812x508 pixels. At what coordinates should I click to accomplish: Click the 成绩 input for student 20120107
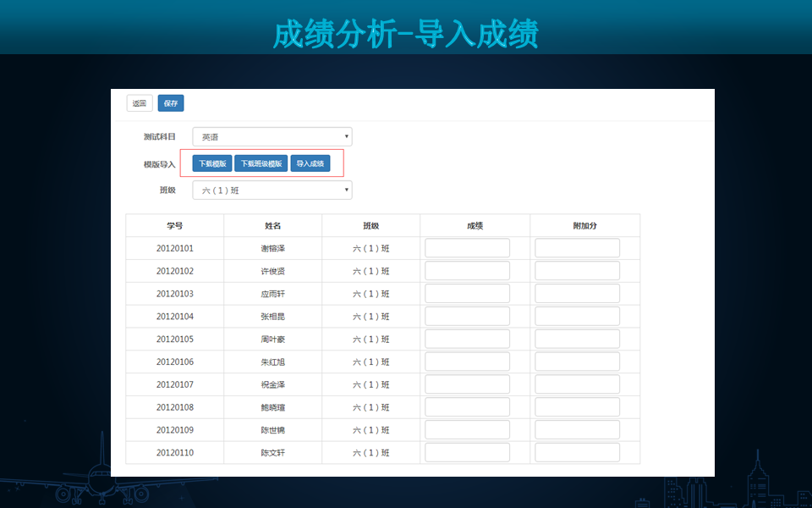pos(467,384)
